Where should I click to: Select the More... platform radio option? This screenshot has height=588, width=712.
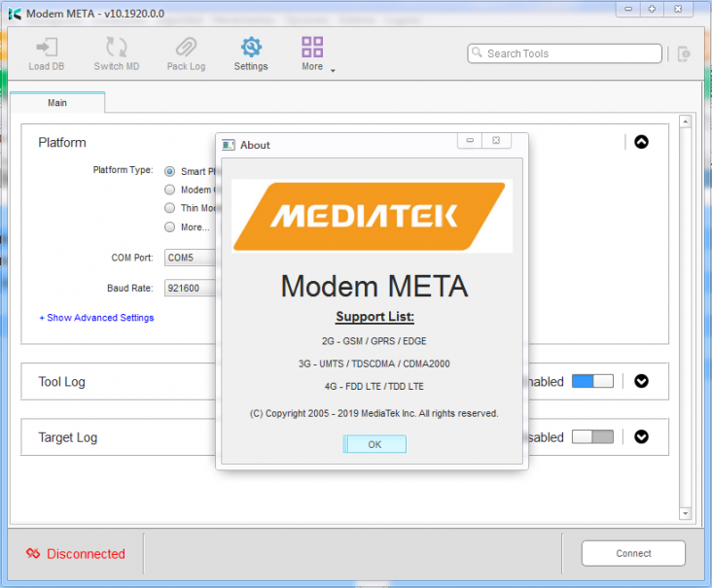(x=169, y=226)
